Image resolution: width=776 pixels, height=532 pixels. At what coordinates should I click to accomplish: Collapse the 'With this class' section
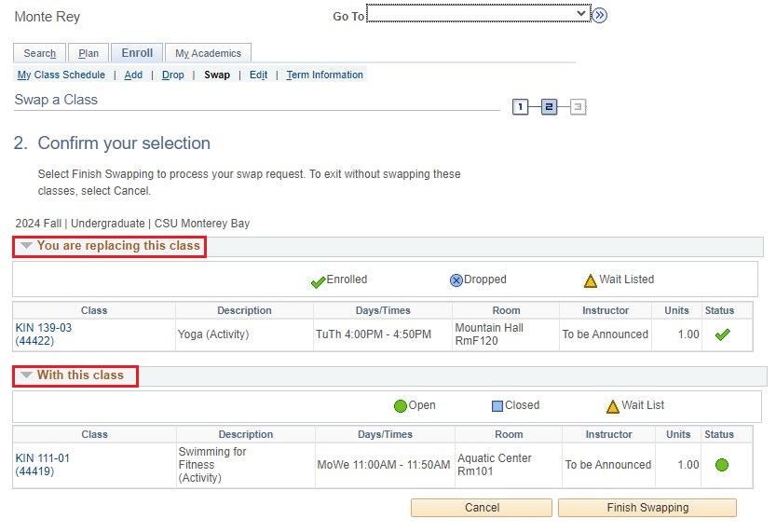tap(26, 375)
